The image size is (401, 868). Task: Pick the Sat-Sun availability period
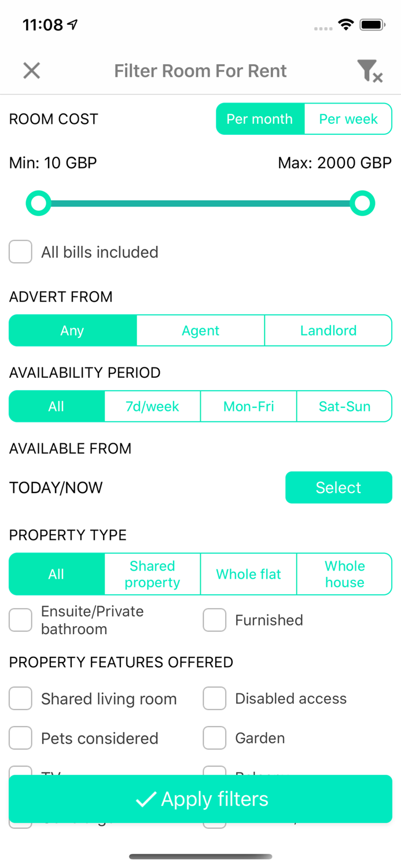tap(344, 406)
